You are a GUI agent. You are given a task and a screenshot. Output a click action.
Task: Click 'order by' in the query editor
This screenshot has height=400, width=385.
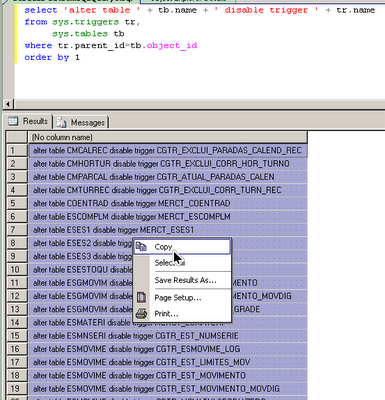[x=46, y=57]
